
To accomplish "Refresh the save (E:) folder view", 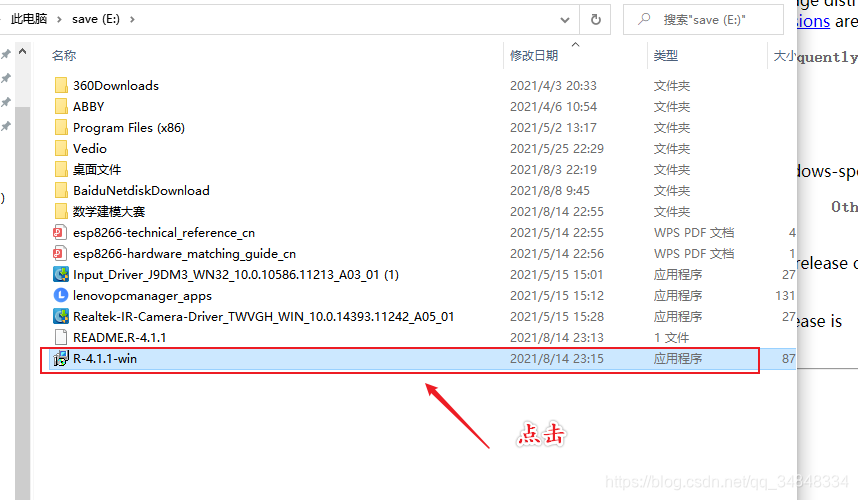I will pyautogui.click(x=596, y=20).
